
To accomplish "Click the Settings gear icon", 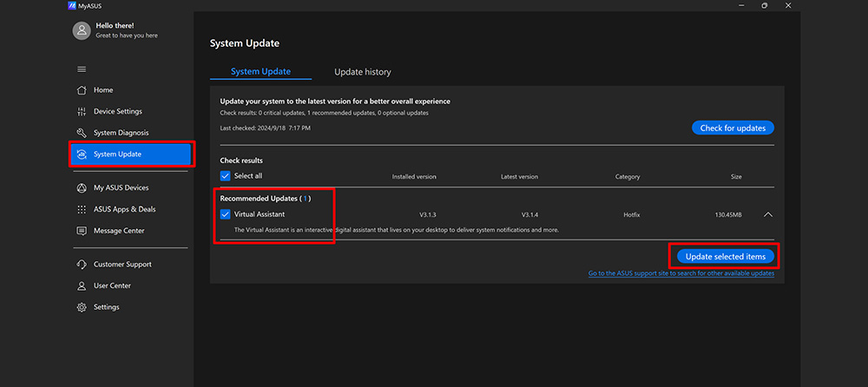I will (82, 307).
